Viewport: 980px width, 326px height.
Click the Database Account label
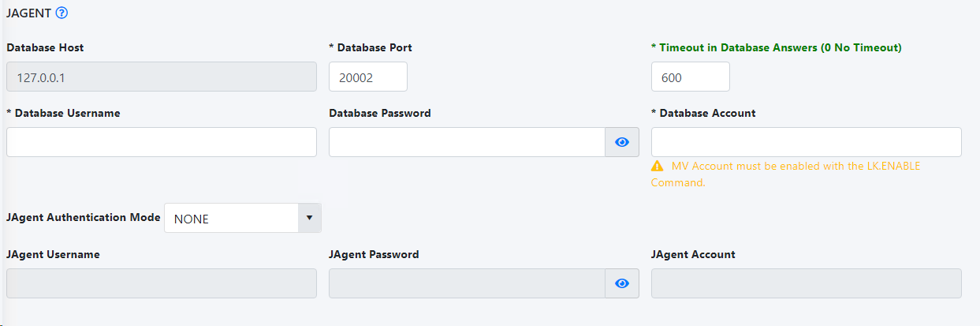click(x=706, y=113)
